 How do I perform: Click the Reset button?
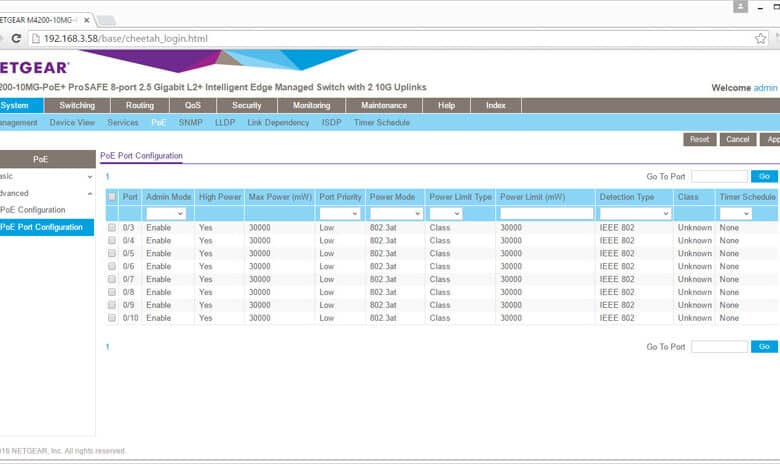tap(699, 139)
